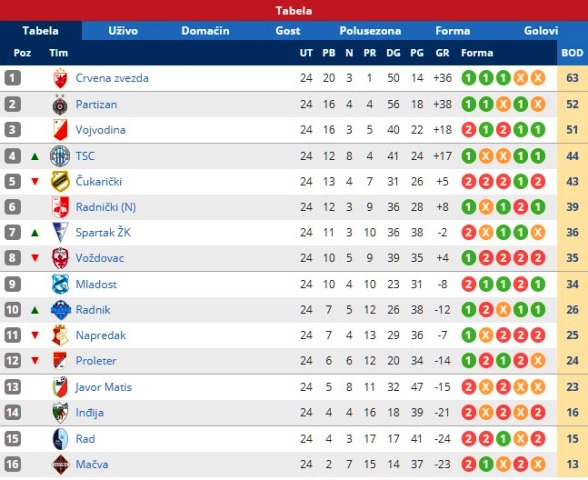Image resolution: width=588 pixels, height=480 pixels.
Task: Click the Spartak ŽK club crest
Action: point(60,232)
